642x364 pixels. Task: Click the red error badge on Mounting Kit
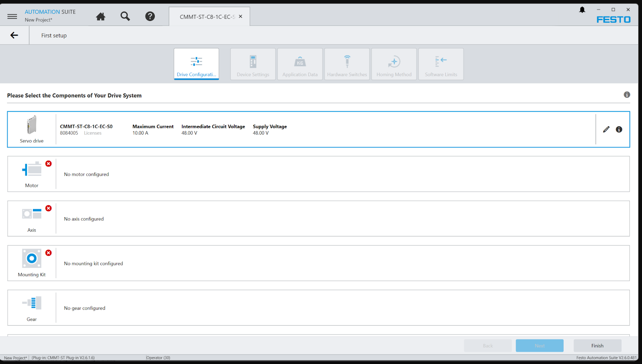point(49,253)
